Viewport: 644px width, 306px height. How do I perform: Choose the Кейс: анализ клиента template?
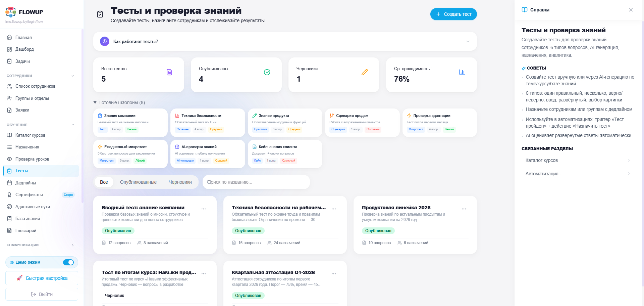tap(285, 154)
